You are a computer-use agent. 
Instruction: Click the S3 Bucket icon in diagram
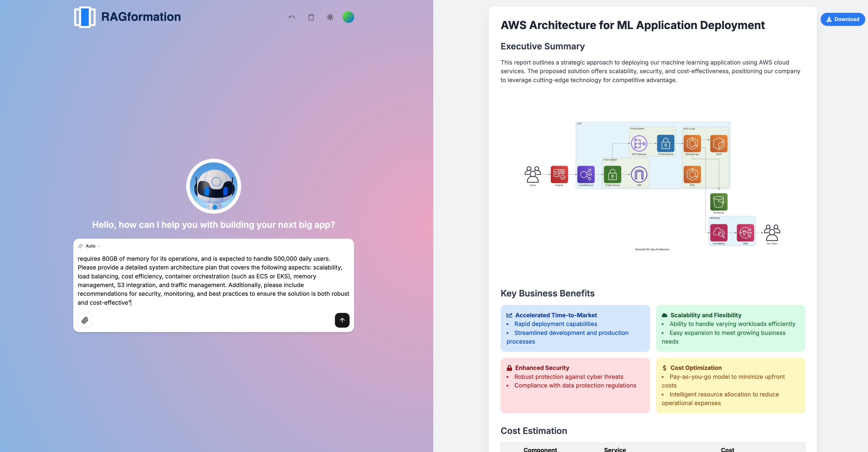pos(718,202)
